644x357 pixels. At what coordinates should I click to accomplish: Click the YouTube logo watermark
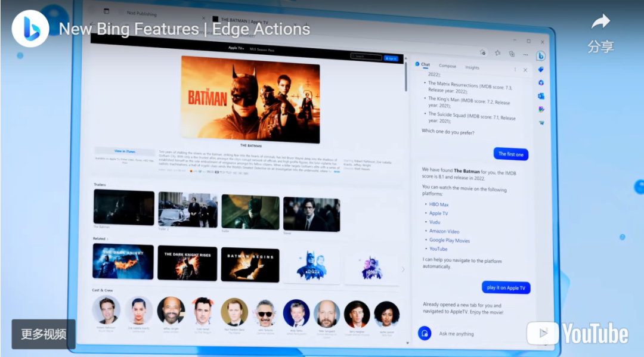click(577, 333)
